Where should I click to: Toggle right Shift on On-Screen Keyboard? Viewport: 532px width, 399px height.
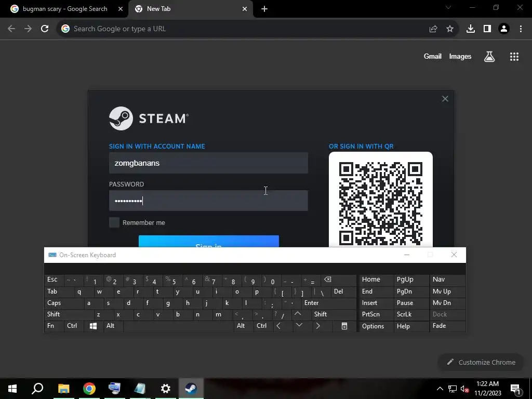click(x=334, y=314)
